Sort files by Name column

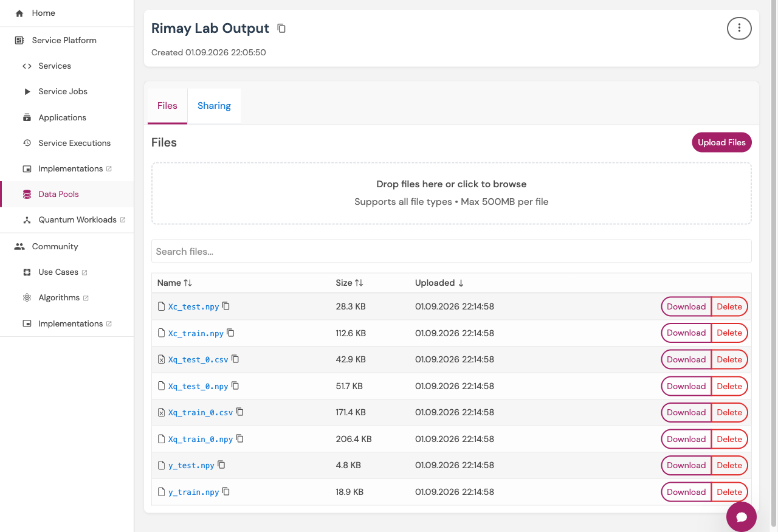pos(174,283)
